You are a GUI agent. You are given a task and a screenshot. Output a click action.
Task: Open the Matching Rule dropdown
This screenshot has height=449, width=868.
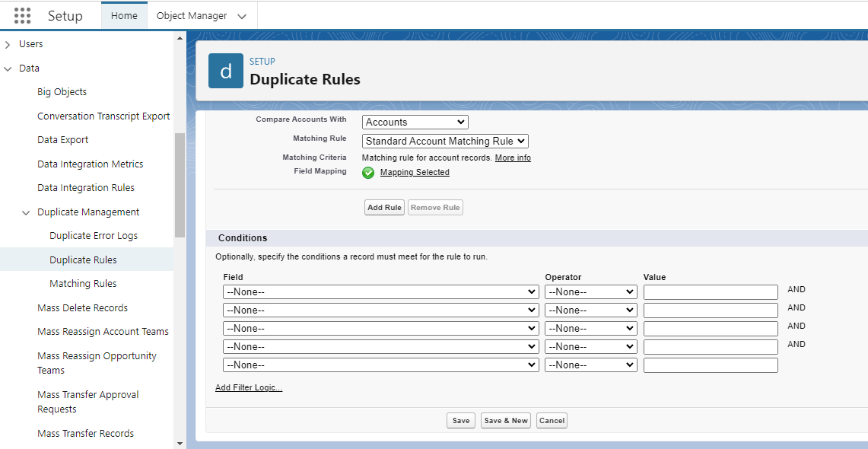point(444,141)
